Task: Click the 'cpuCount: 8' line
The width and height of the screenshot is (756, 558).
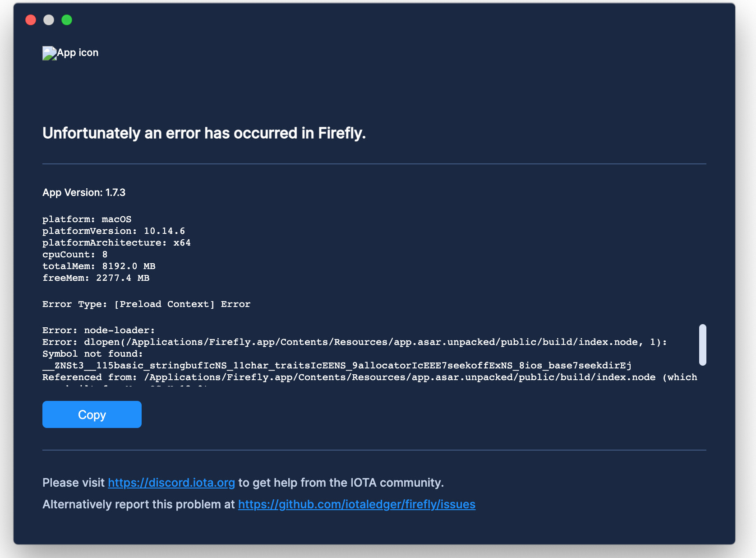Action: pyautogui.click(x=75, y=255)
